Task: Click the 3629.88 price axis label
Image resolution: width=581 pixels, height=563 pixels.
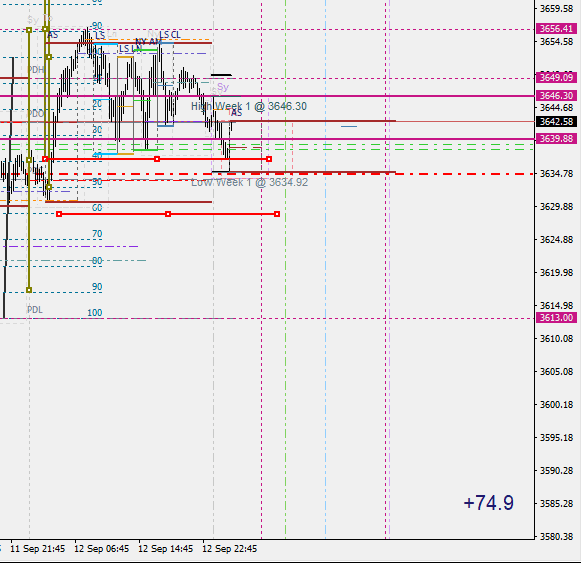Action: pos(557,206)
